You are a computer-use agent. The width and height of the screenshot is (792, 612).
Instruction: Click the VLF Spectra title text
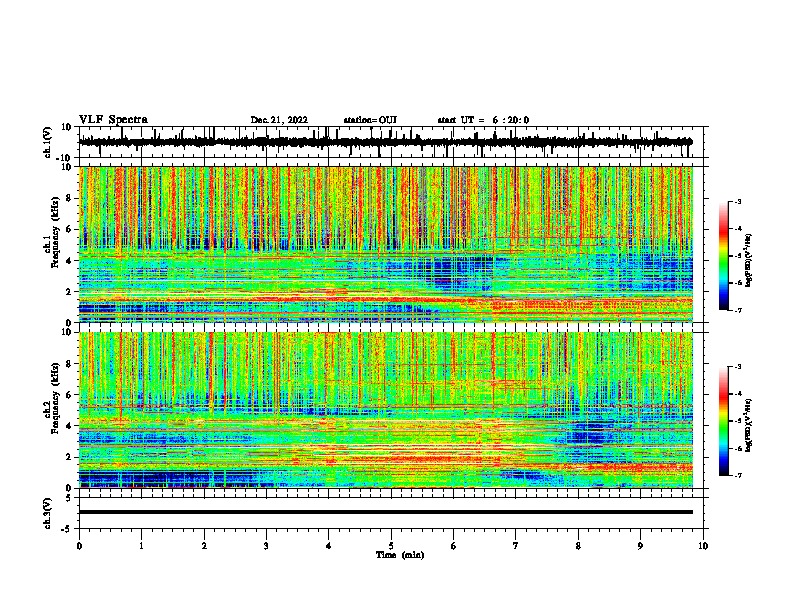point(113,120)
